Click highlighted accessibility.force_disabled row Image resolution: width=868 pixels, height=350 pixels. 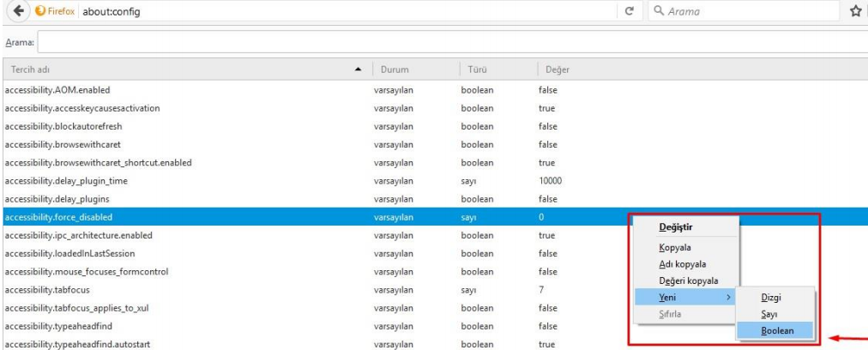point(434,217)
